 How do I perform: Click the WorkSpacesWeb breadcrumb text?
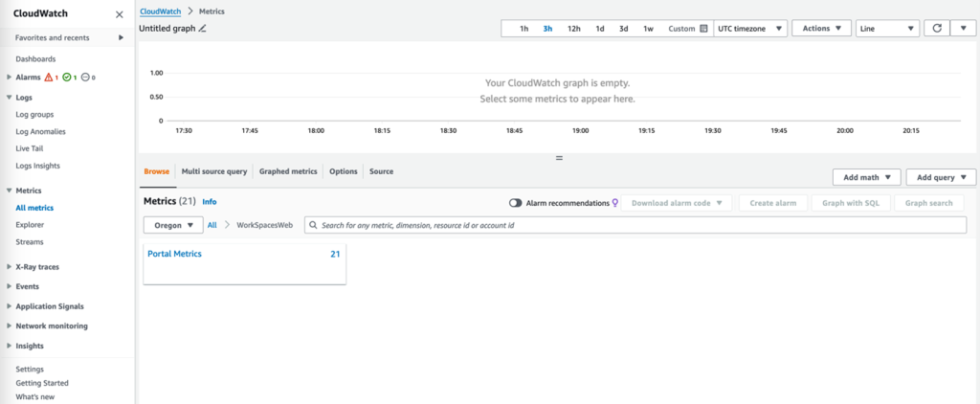coord(264,225)
